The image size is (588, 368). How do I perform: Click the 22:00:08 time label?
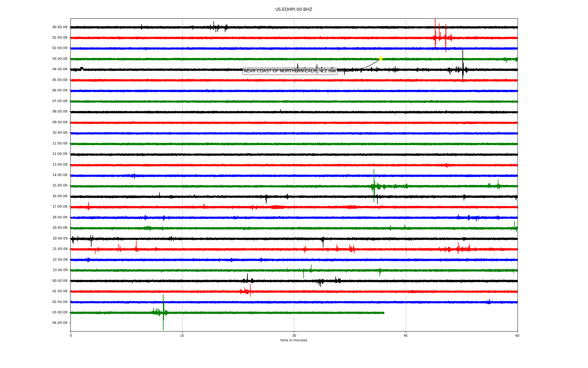coord(60,260)
